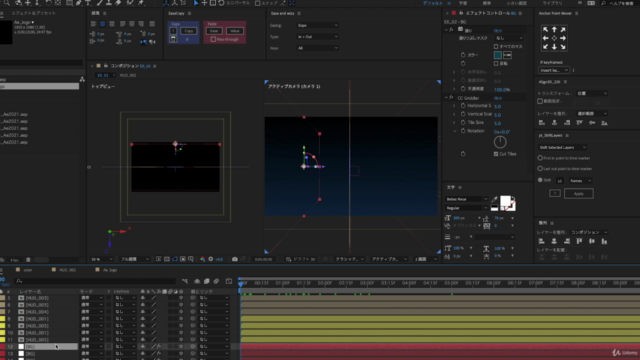Toggle the Cut Tiles checkbox
640x360 pixels.
tap(496, 154)
